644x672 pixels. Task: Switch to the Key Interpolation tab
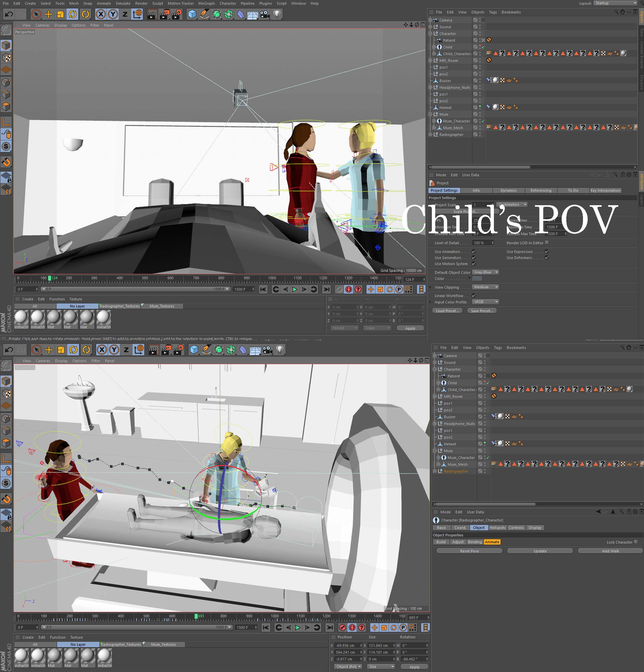pos(605,190)
